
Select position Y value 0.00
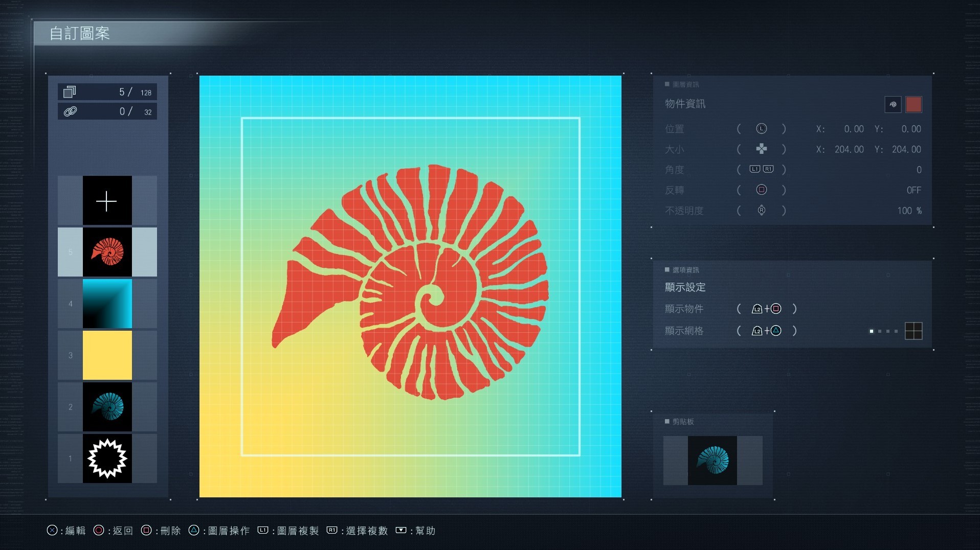(911, 129)
